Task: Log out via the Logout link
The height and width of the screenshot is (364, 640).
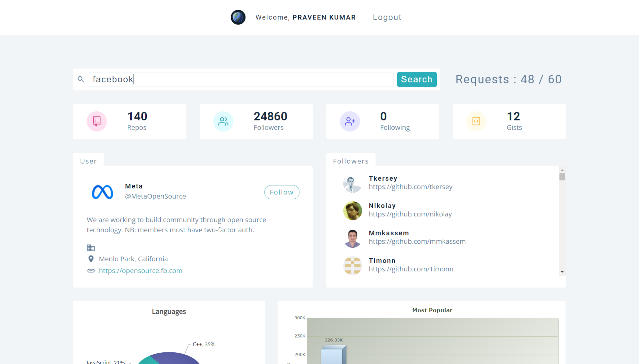Action: tap(387, 17)
